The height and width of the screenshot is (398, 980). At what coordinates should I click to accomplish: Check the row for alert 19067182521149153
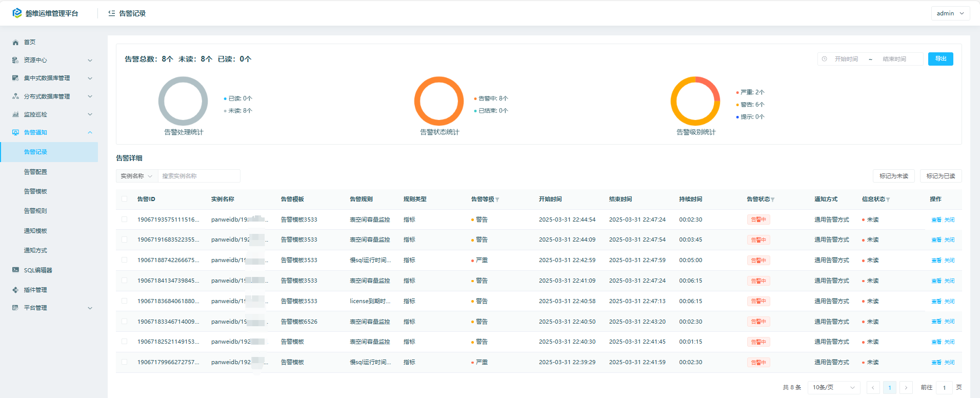coord(125,342)
